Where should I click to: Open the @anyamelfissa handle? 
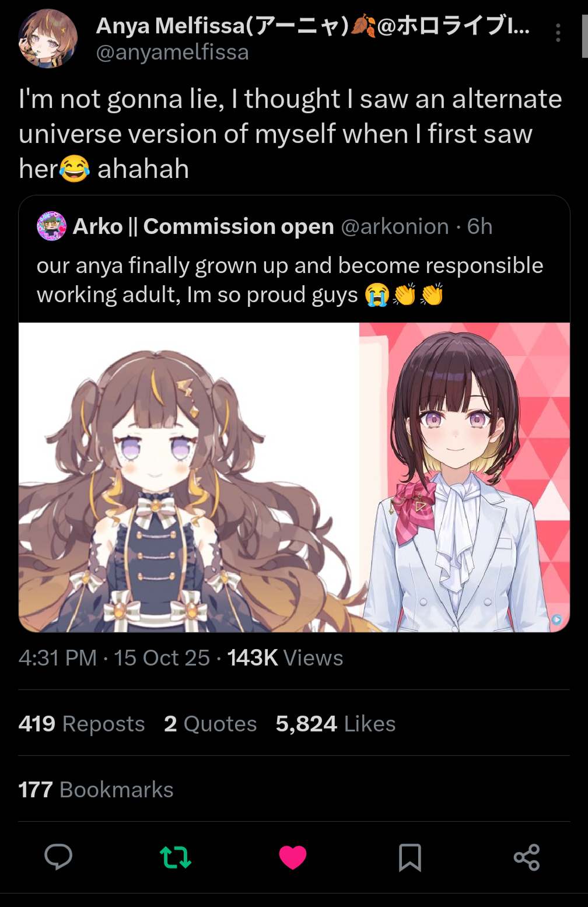tap(173, 52)
